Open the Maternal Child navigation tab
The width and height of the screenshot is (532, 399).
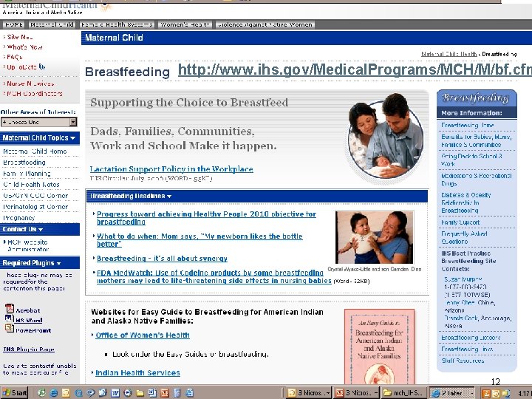[x=52, y=25]
